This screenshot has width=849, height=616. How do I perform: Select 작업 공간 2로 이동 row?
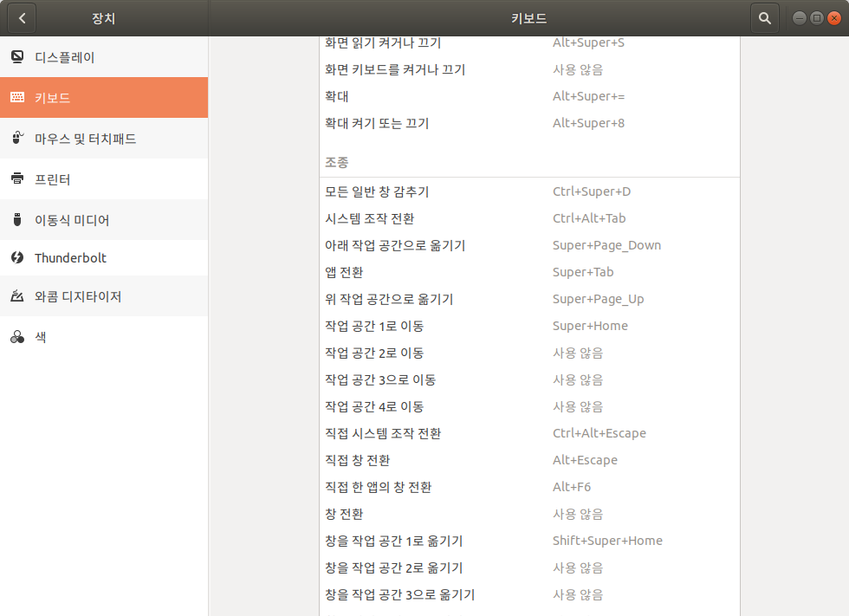pyautogui.click(x=529, y=353)
